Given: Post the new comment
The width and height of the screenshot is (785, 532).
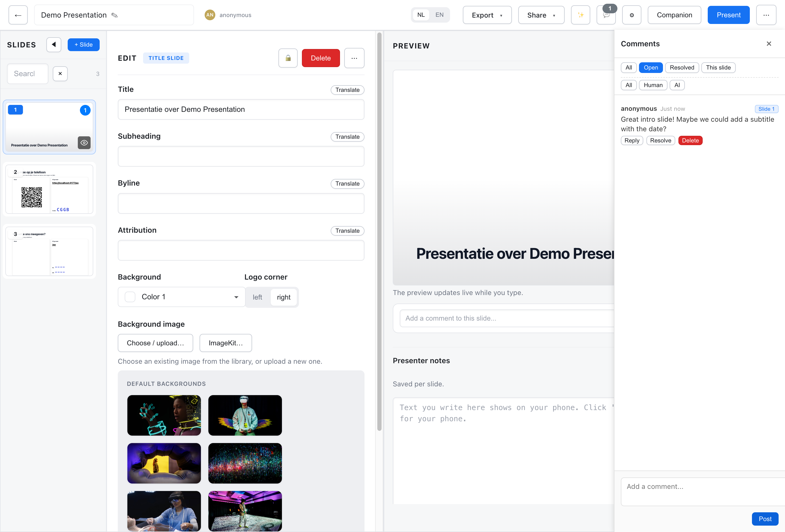Looking at the screenshot, I should 765,519.
